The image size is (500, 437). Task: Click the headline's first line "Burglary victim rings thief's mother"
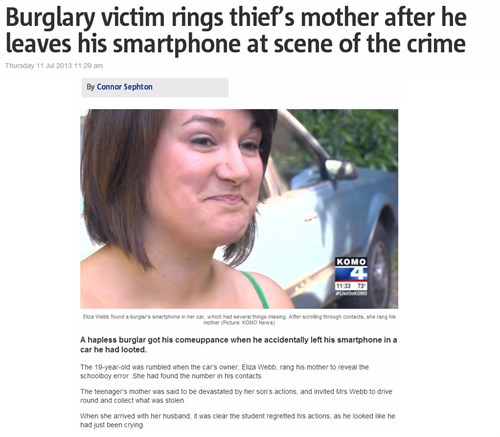192,18
